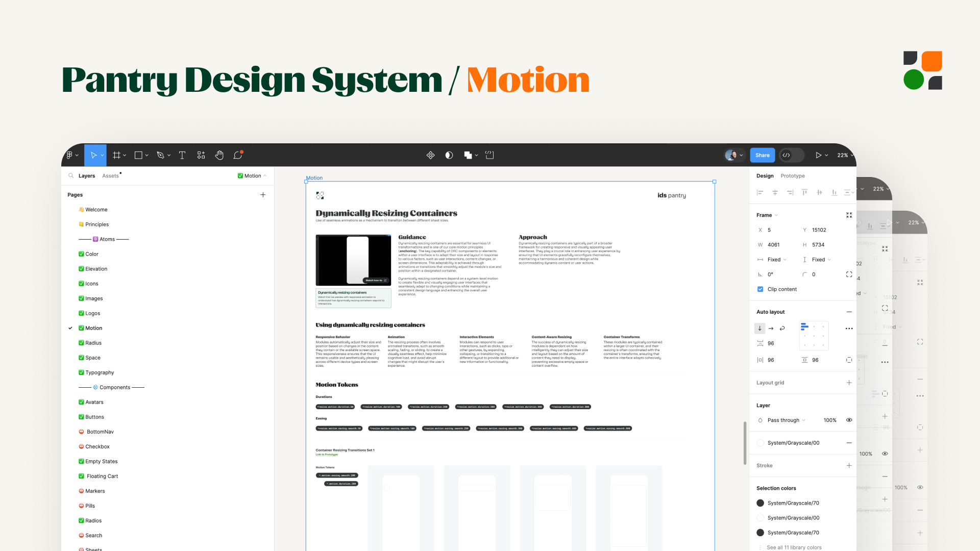Click the align left icon
This screenshot has height=551, width=980.
(760, 192)
